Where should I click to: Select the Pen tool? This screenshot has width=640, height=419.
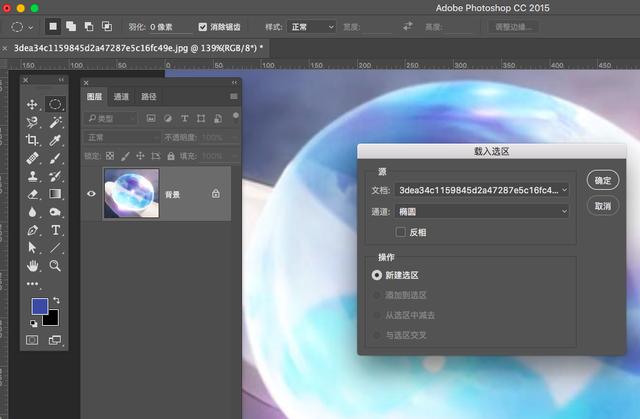[32, 230]
